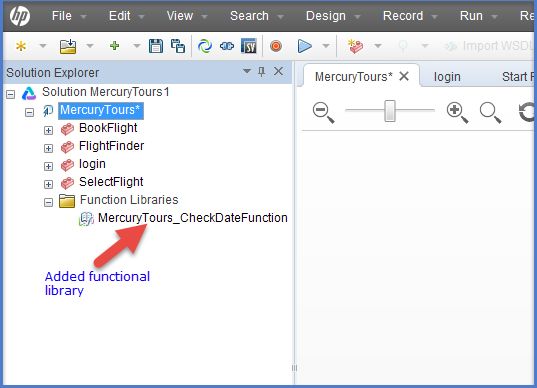Image resolution: width=537 pixels, height=388 pixels.
Task: Click the zoom slider handle
Action: (x=390, y=111)
